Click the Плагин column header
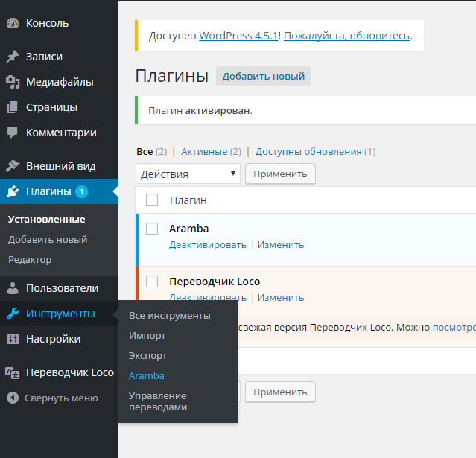 click(x=188, y=200)
